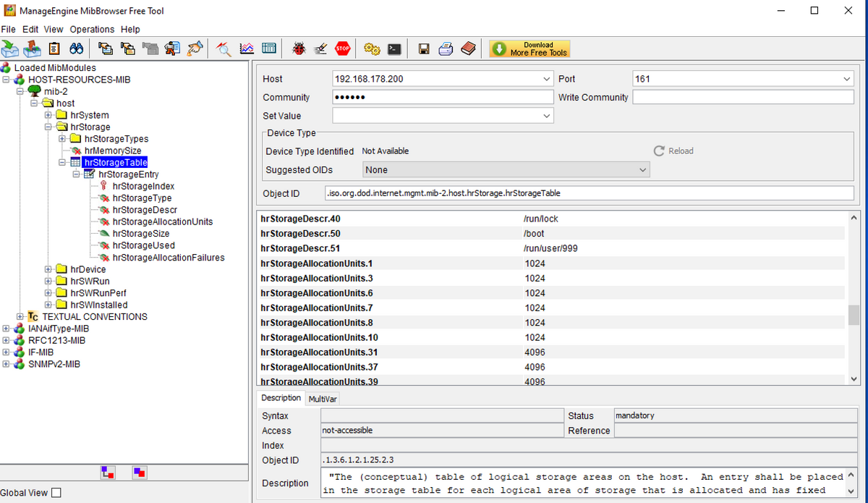The width and height of the screenshot is (868, 503).
Task: Select the hrMemorySize tree node
Action: pos(113,151)
